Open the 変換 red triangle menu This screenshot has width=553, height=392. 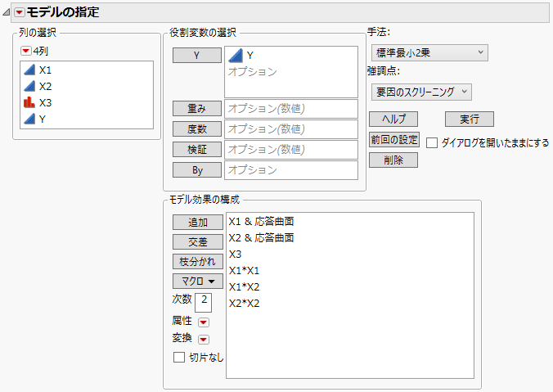204,340
